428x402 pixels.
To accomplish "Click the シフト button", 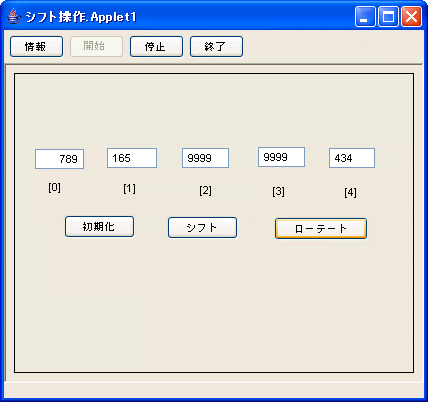I will [202, 228].
